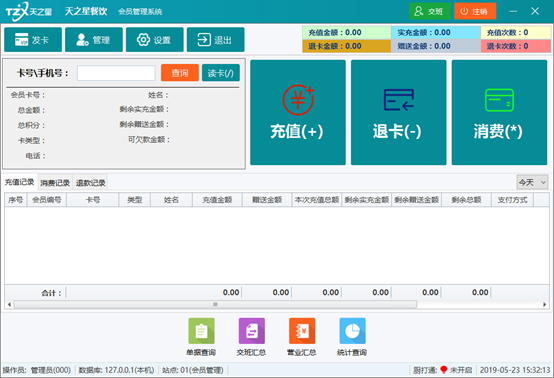Open 营业汇总 business summary icon
This screenshot has height=378, width=554.
pyautogui.click(x=302, y=337)
